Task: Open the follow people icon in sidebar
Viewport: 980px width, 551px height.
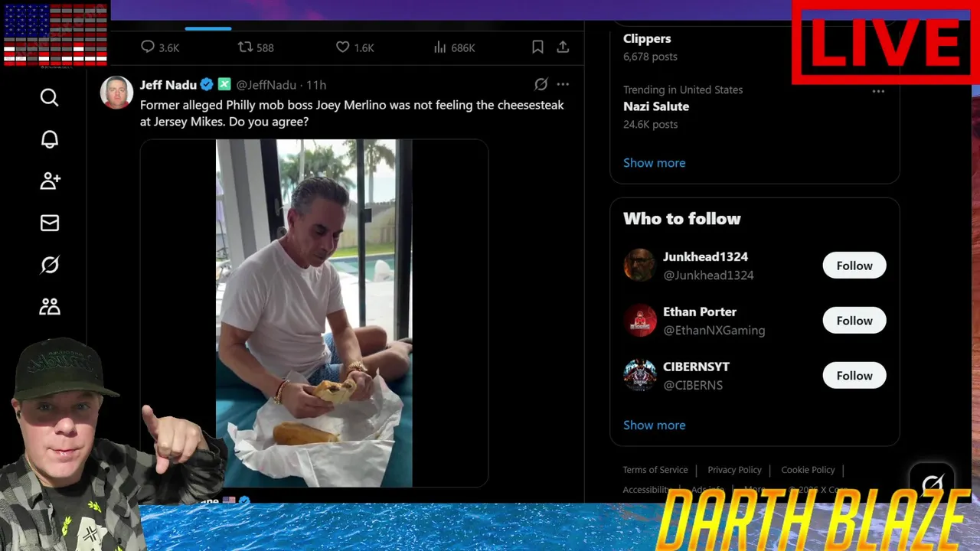Action: pyautogui.click(x=49, y=181)
